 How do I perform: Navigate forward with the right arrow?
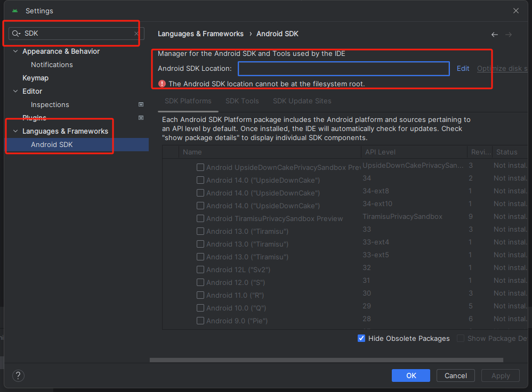(509, 34)
